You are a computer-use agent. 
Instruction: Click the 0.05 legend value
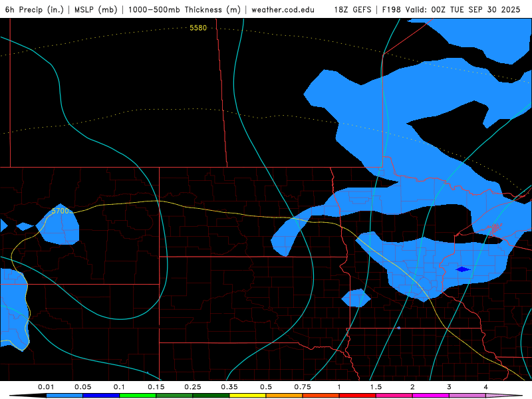(x=82, y=387)
